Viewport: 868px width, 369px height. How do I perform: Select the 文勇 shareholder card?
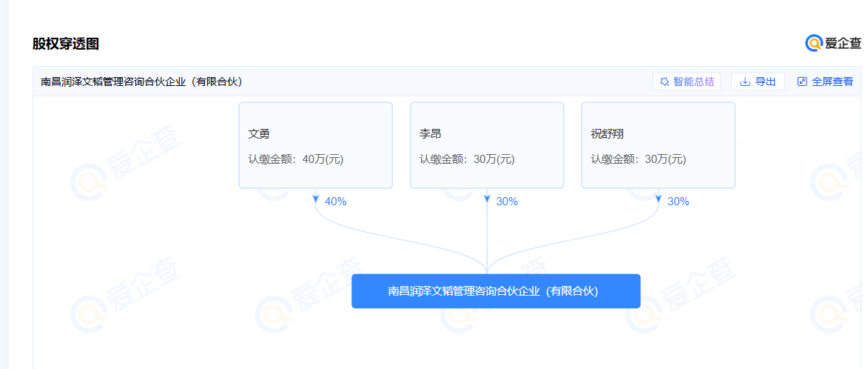point(315,145)
